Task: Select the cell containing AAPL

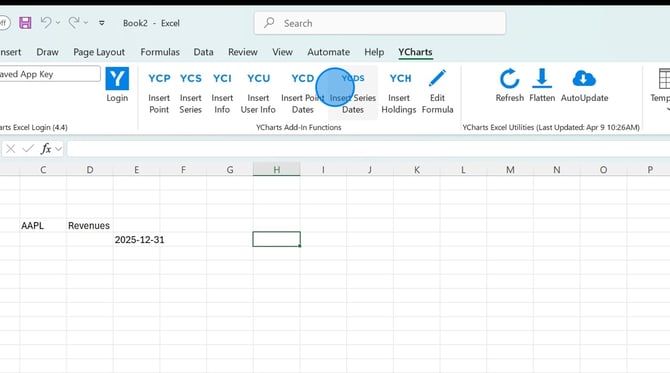Action: tap(43, 226)
